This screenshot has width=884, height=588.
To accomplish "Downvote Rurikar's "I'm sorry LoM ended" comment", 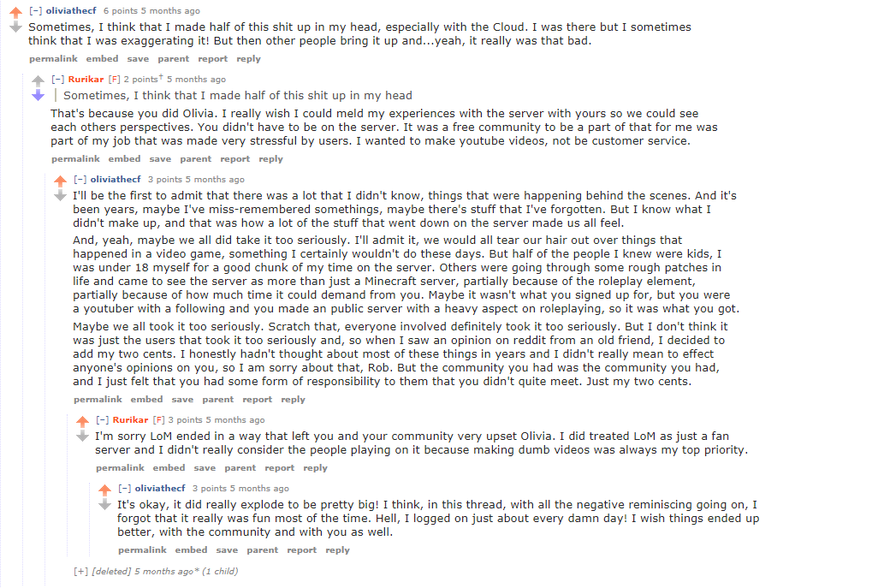I will tap(82, 437).
